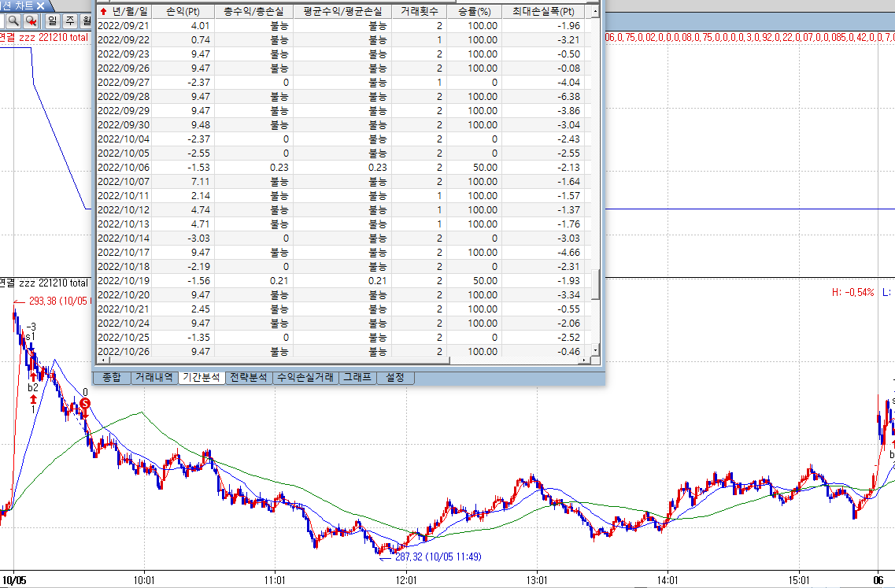Screen dimensions: 895x588
Task: Click the magnifier search icon in toolbar
Action: point(13,20)
